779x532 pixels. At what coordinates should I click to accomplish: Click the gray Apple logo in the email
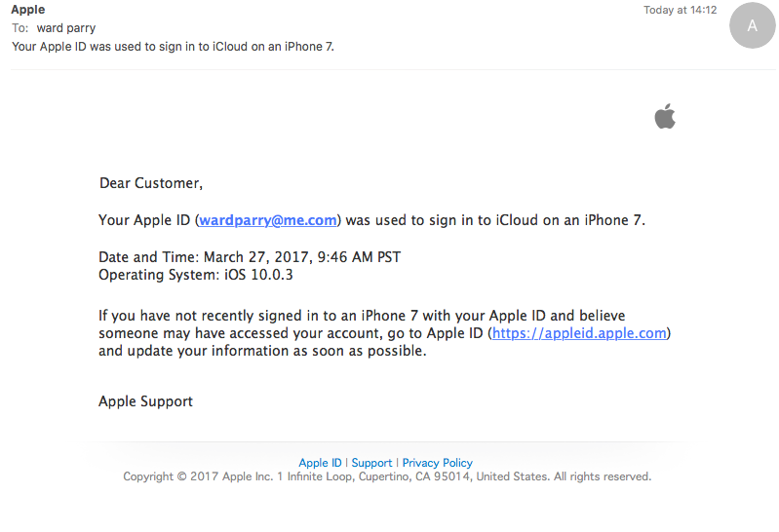point(665,118)
